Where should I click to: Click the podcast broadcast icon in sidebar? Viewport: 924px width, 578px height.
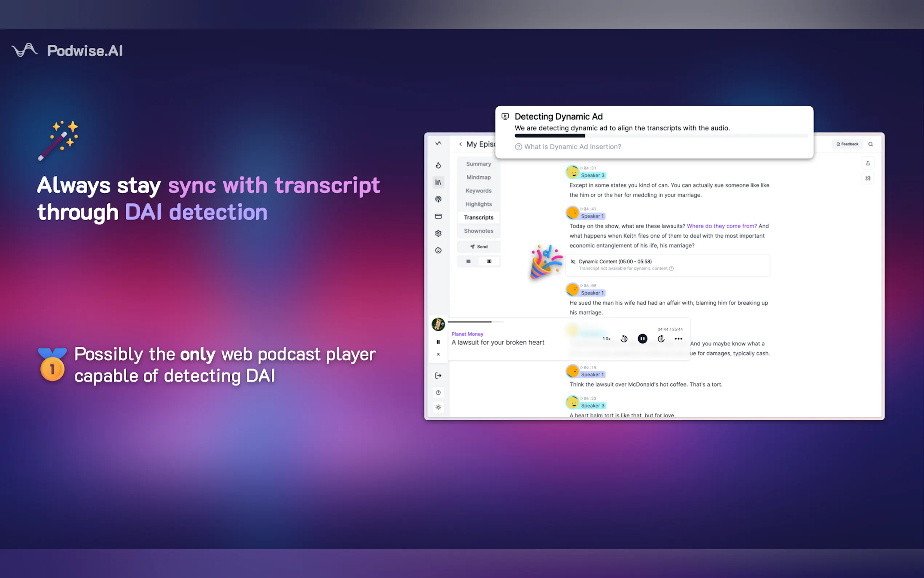[438, 199]
